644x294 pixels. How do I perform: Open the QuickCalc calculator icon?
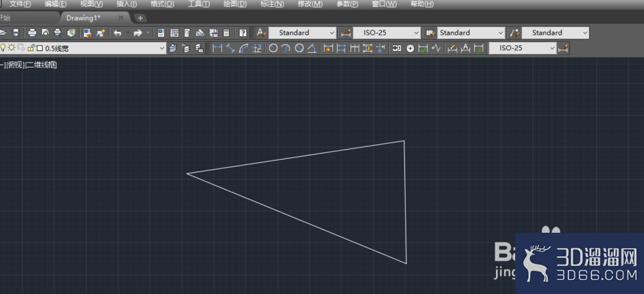226,32
